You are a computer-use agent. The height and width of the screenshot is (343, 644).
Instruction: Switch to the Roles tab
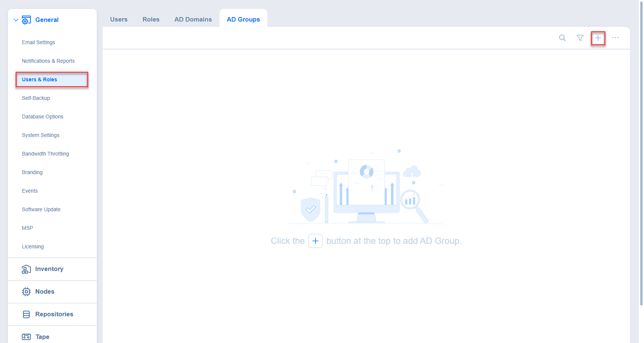151,19
